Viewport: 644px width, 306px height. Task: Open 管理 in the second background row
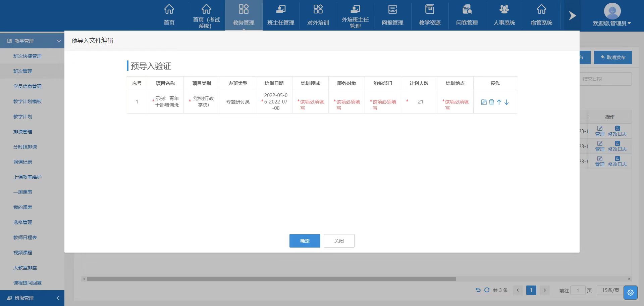600,146
